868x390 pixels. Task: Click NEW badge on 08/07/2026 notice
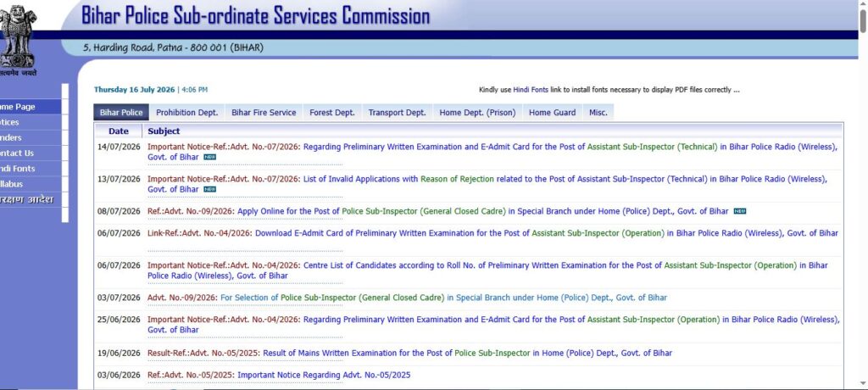point(740,211)
